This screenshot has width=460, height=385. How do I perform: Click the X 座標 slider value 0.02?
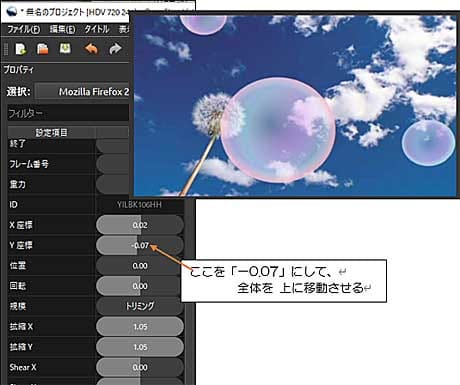tap(140, 225)
